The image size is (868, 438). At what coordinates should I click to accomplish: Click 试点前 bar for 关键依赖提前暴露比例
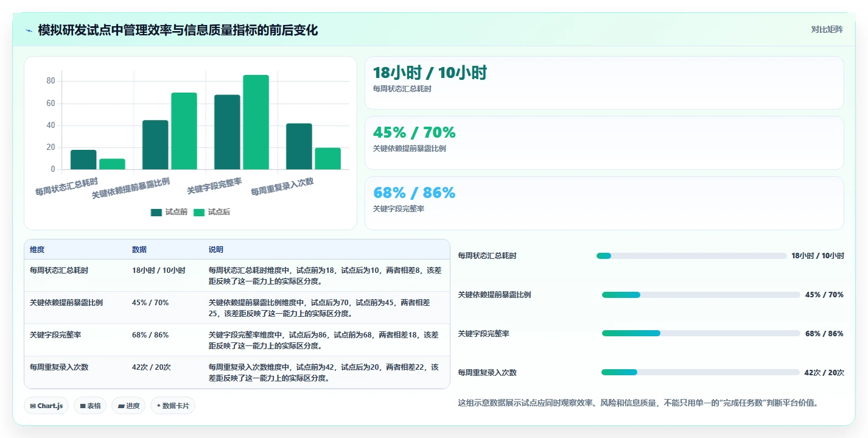click(155, 144)
